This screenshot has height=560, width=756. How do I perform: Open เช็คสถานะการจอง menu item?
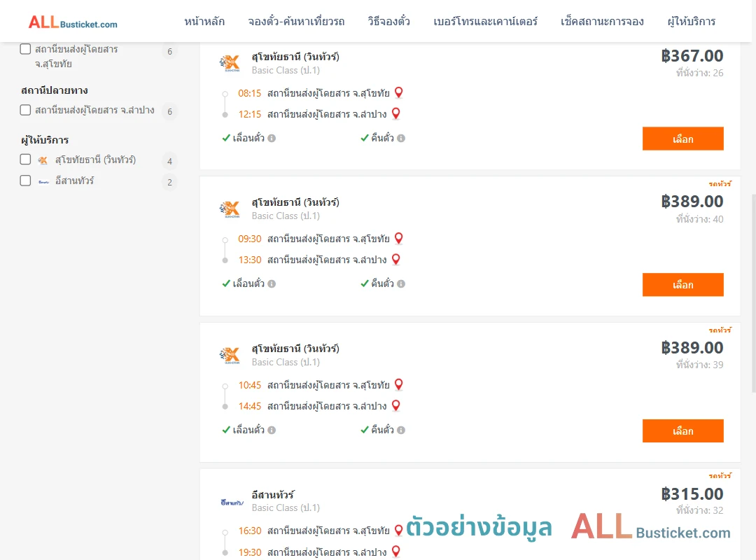tap(602, 22)
